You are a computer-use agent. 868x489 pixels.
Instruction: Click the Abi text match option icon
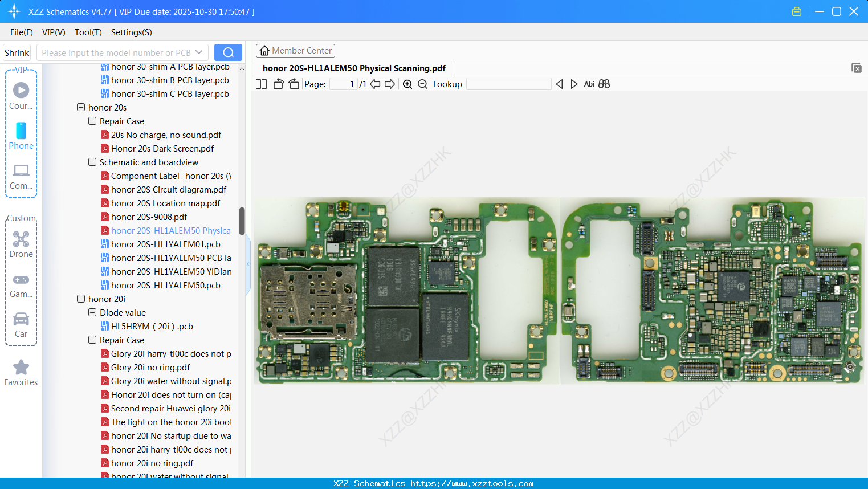pyautogui.click(x=589, y=84)
